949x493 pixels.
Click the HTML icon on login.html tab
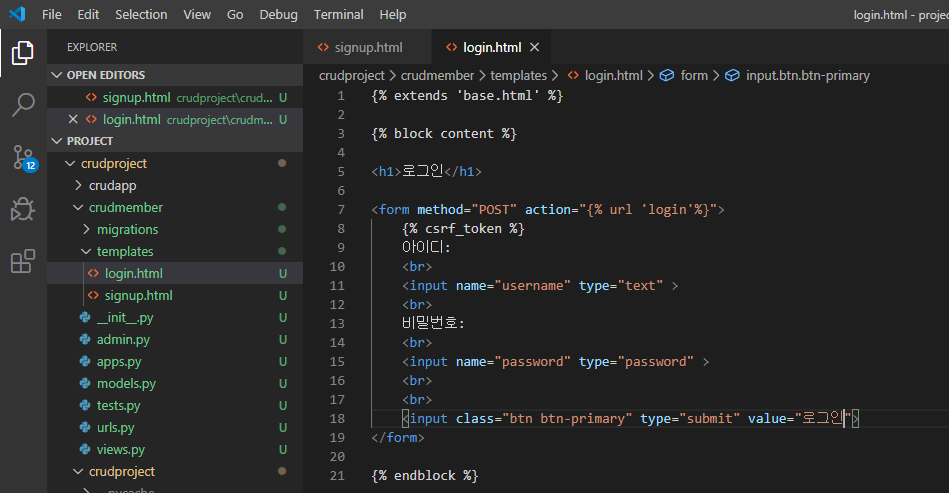452,47
